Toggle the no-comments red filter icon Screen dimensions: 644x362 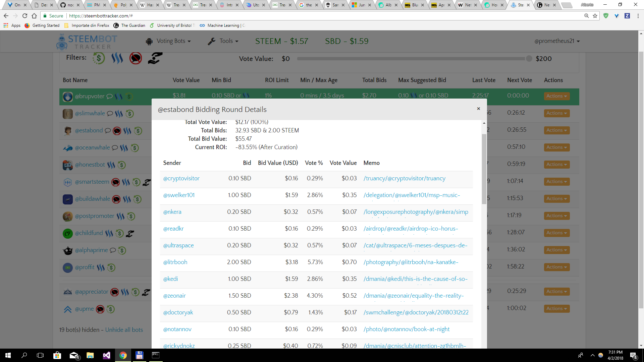point(136,58)
